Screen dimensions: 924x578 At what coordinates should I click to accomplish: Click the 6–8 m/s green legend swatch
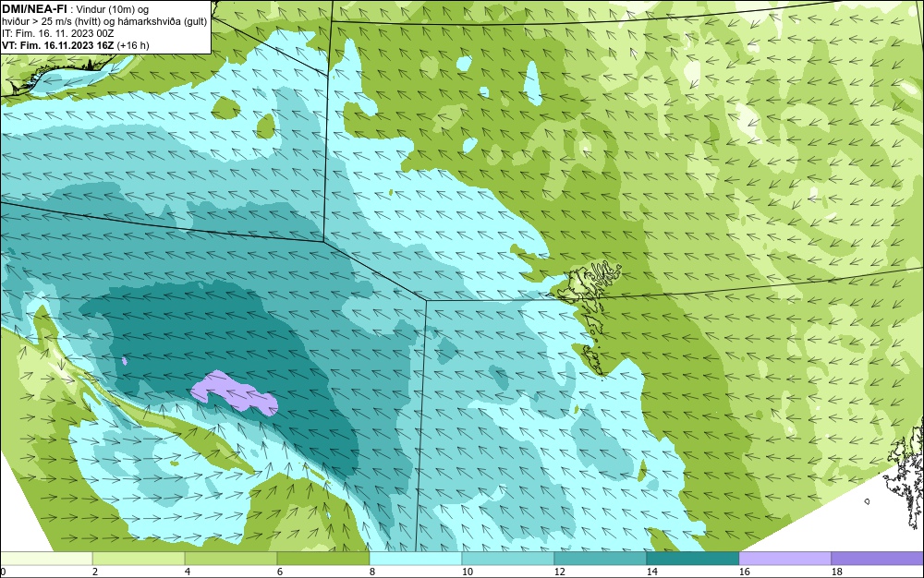(x=323, y=559)
